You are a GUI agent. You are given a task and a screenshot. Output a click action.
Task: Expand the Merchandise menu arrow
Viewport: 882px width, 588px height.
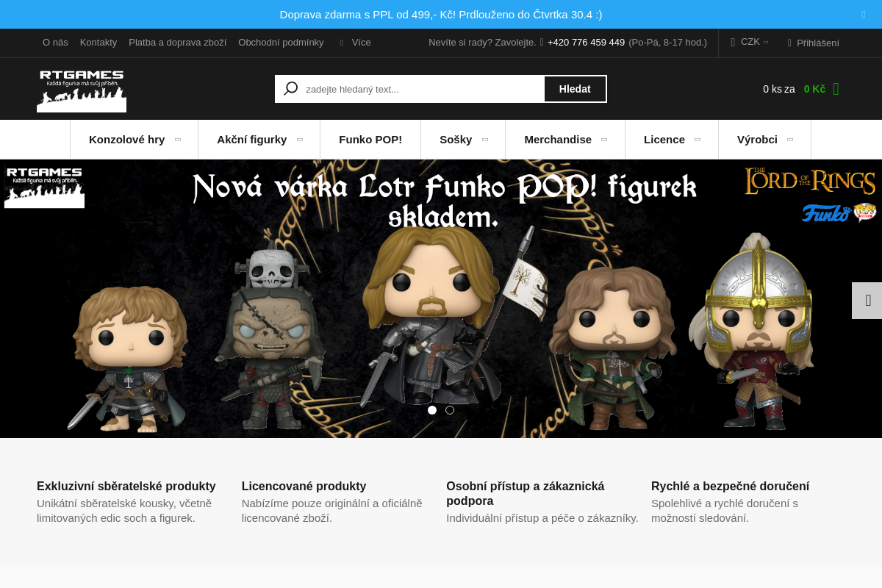click(x=604, y=140)
